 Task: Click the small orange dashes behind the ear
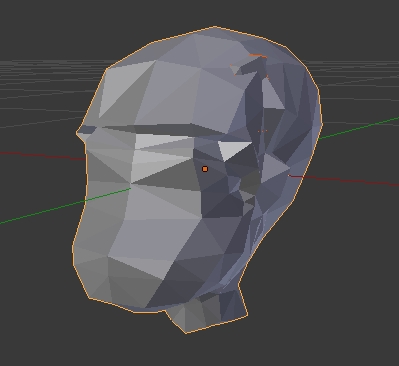(x=263, y=131)
